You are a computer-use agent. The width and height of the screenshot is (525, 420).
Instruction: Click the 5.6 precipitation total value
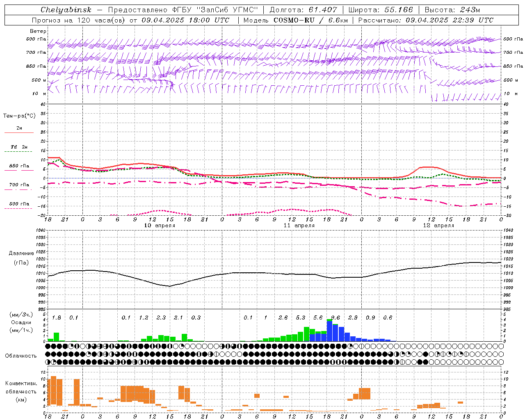(x=318, y=318)
